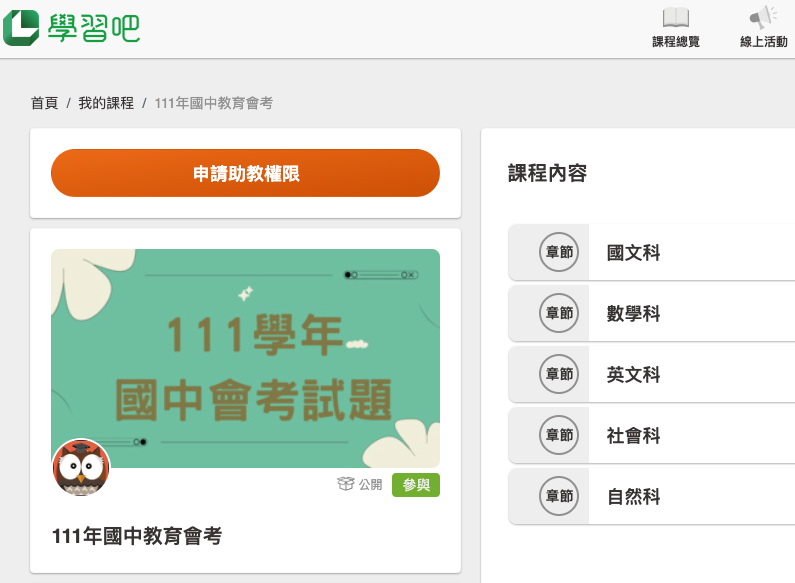Screen dimensions: 795x583
Task: Click the green 參與 badge
Action: [x=416, y=485]
